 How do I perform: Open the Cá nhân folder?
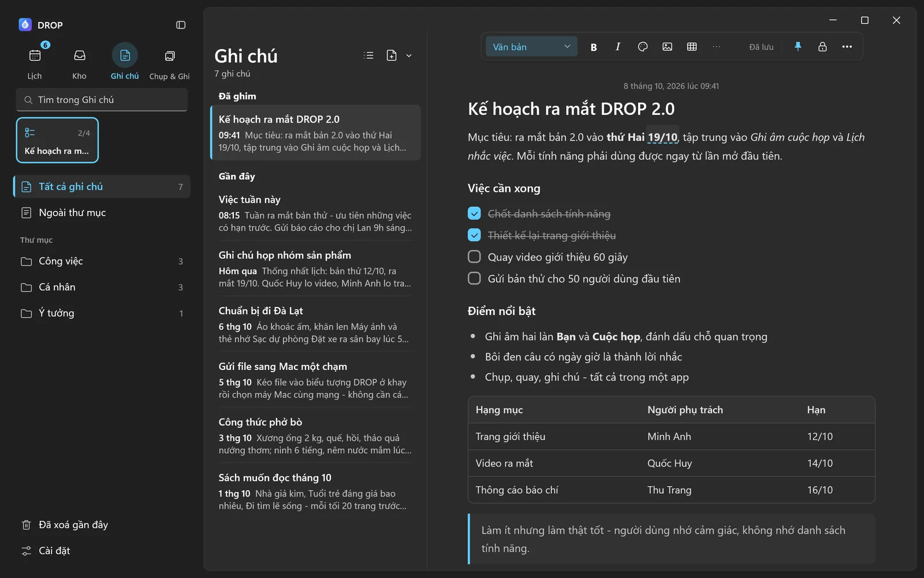[x=102, y=287]
